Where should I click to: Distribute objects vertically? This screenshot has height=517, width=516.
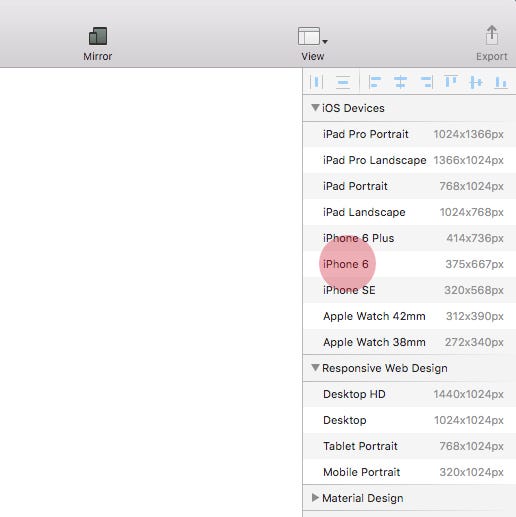coord(343,82)
